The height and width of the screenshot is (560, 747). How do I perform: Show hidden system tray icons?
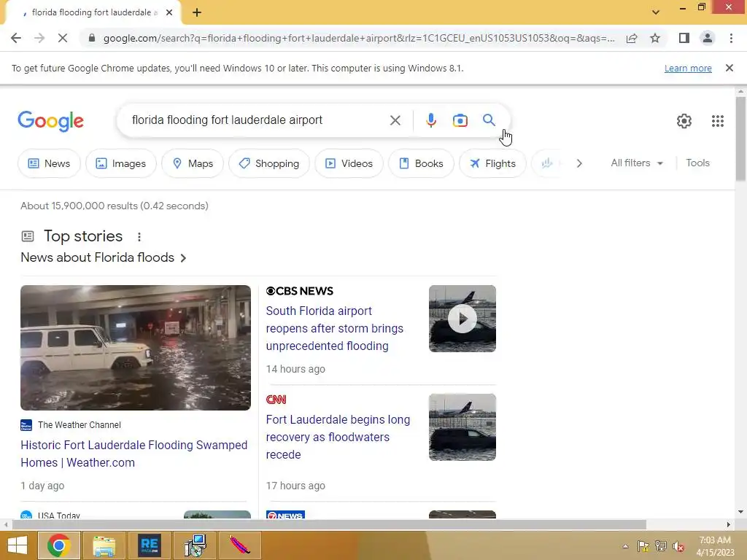pyautogui.click(x=625, y=546)
